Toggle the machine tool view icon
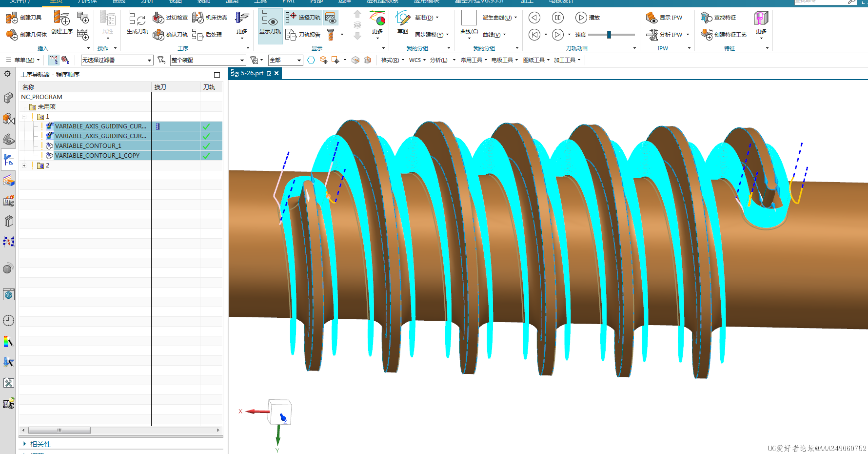868x454 pixels. [x=65, y=60]
